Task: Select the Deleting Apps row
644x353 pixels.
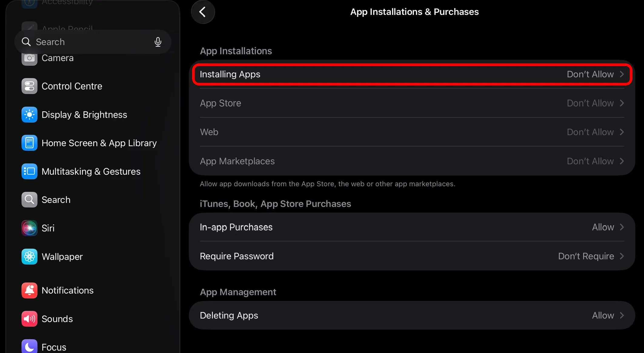Action: [412, 315]
